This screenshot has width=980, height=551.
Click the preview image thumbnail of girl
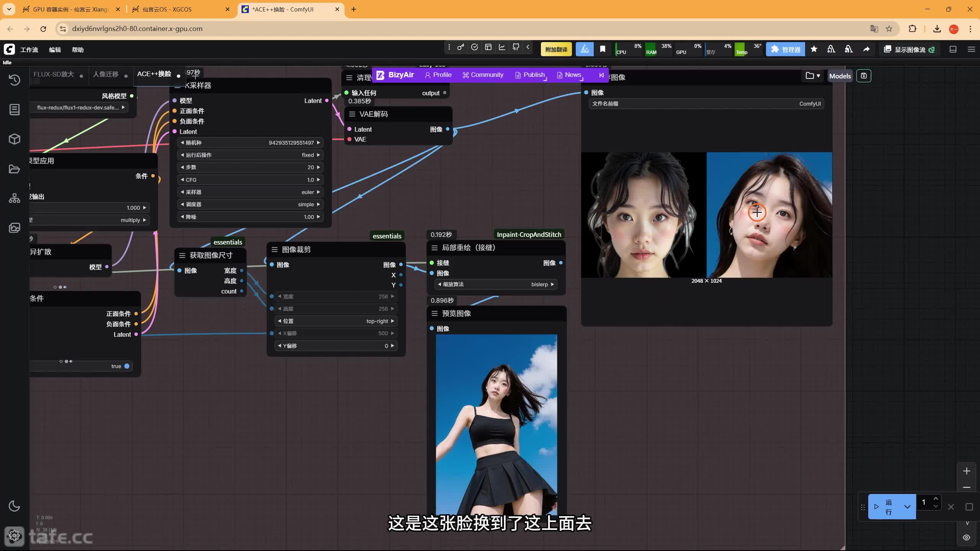pyautogui.click(x=496, y=425)
